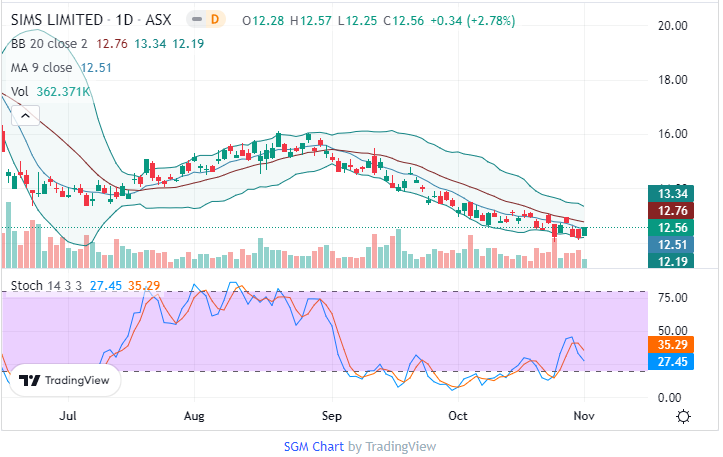Viewport: 723px width, 457px height.
Task: Select the Stoch 14 3 3 indicator legend
Action: click(x=45, y=286)
